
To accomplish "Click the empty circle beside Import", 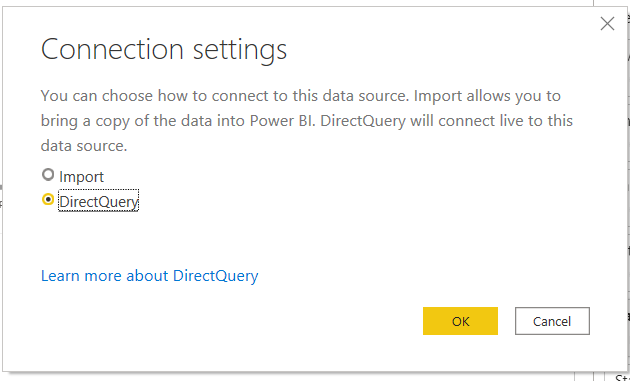I will (x=48, y=175).
